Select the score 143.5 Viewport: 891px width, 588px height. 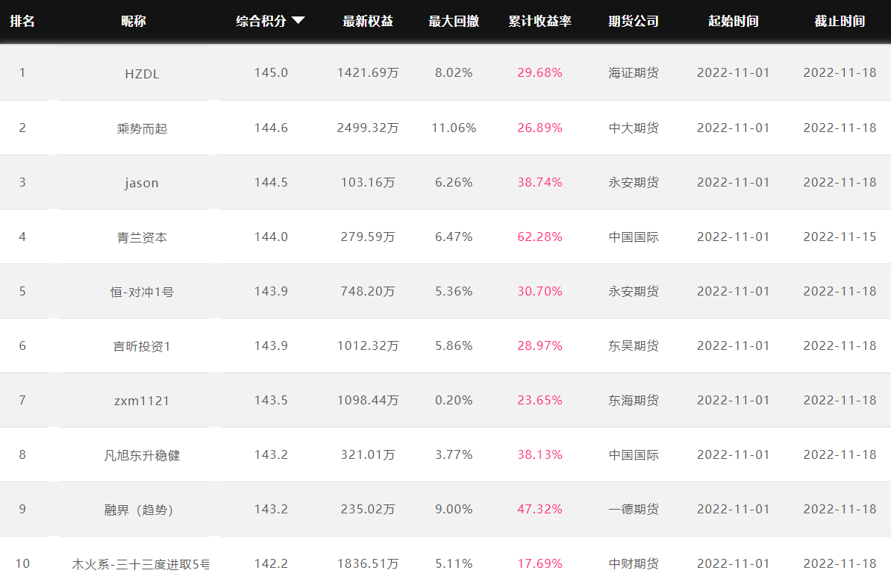(271, 401)
